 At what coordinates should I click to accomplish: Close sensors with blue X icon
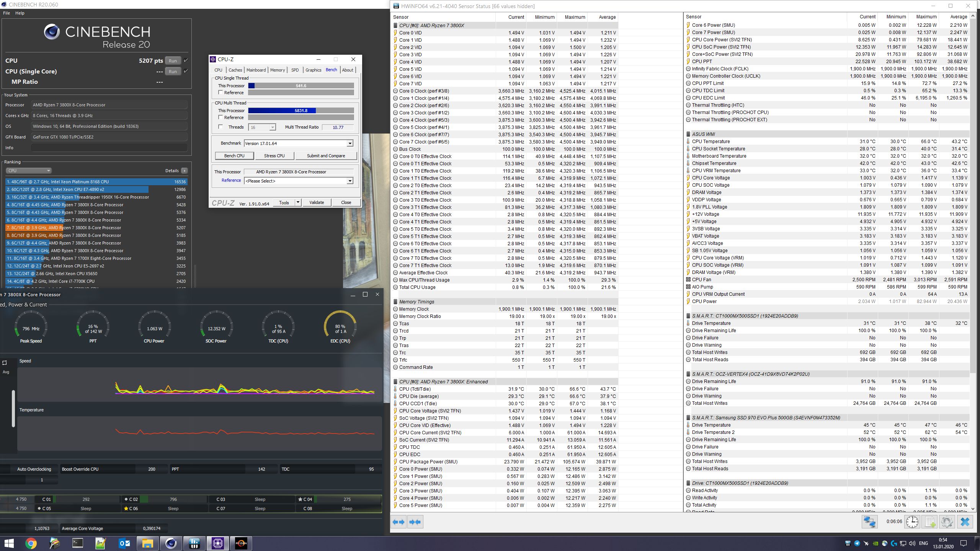click(965, 522)
